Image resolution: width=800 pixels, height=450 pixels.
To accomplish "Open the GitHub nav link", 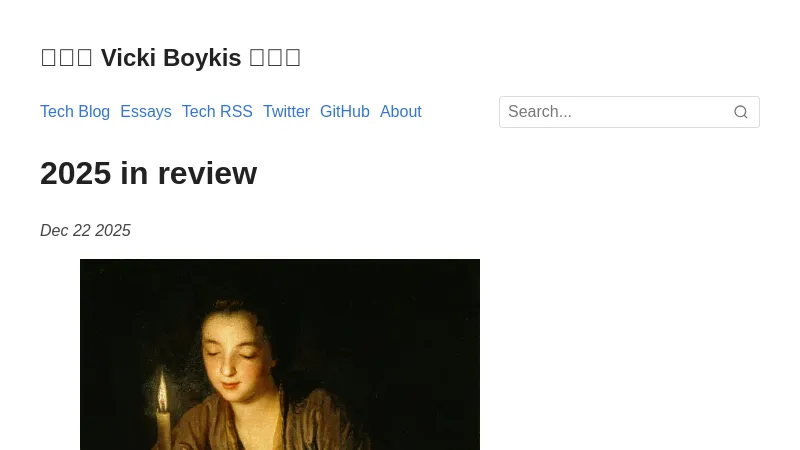I will pyautogui.click(x=345, y=111).
